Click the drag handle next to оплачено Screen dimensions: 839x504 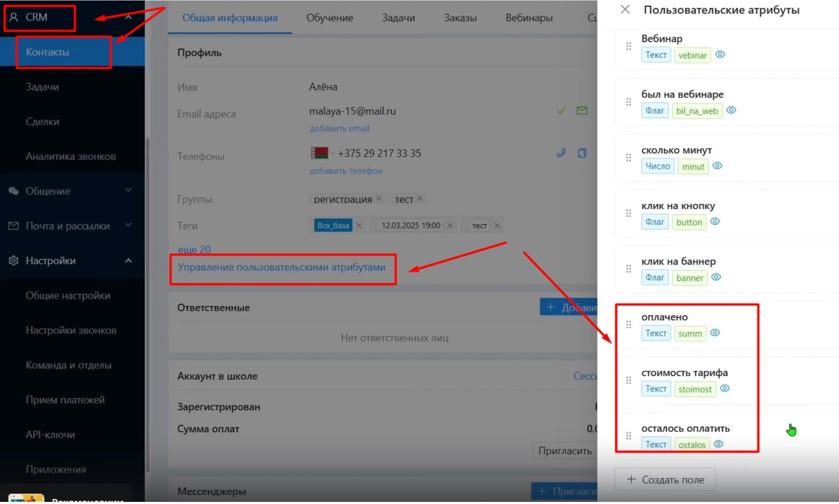(x=628, y=325)
